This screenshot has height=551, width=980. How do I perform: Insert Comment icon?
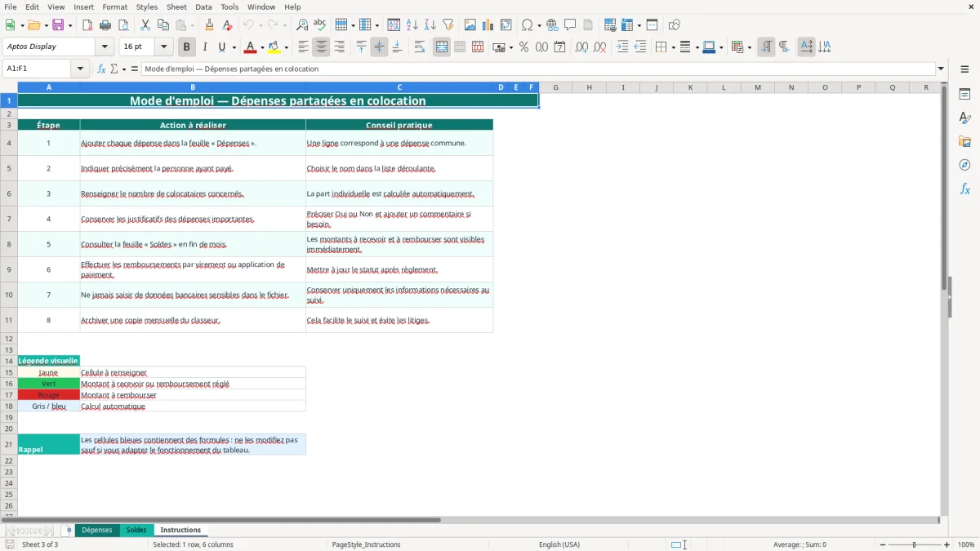570,25
